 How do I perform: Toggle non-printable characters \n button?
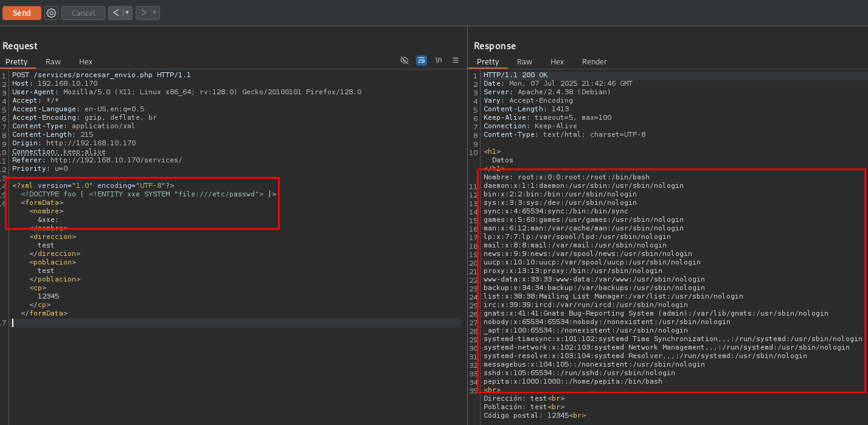(439, 60)
